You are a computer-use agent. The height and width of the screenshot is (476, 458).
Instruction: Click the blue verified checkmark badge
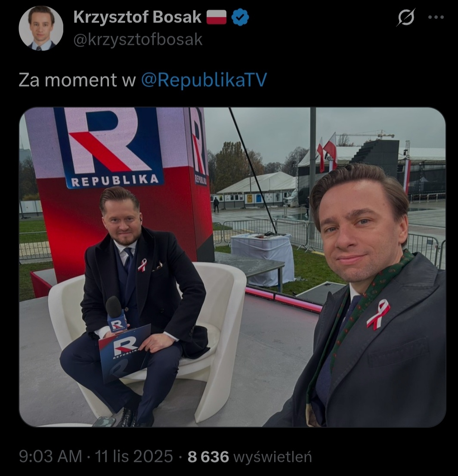pyautogui.click(x=240, y=17)
